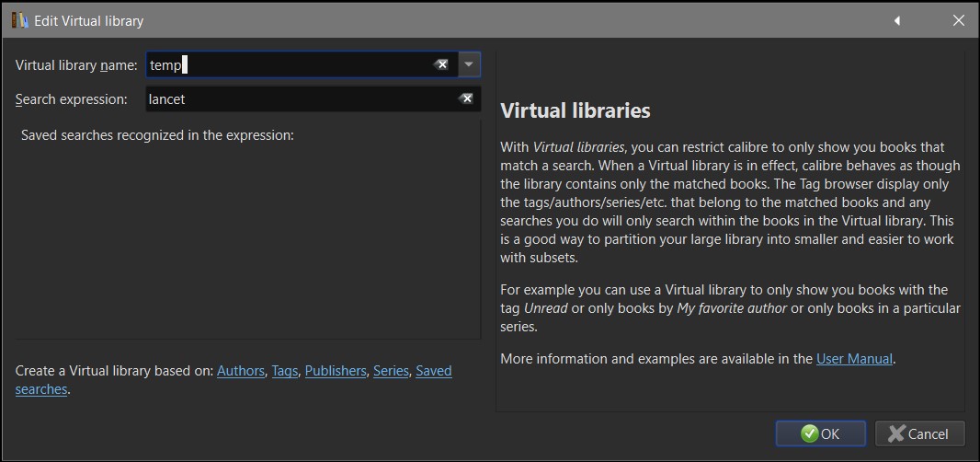Open the Authors link
This screenshot has height=462, width=980.
pyautogui.click(x=240, y=371)
